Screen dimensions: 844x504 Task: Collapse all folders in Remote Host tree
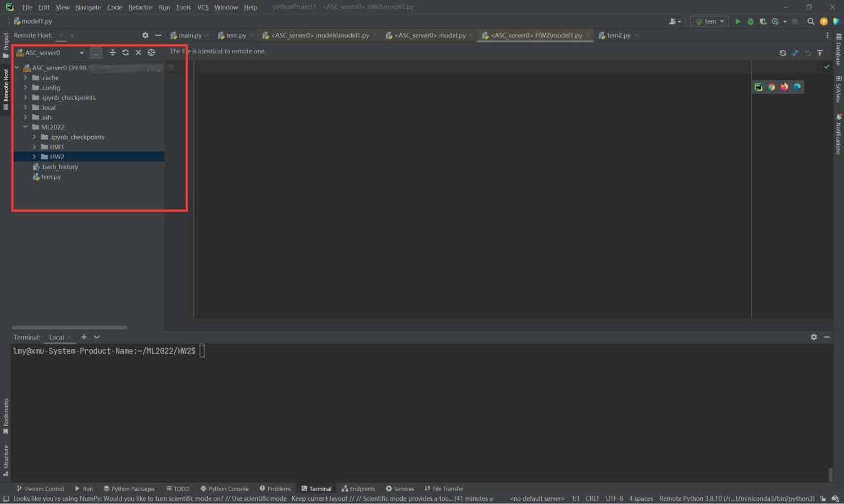[x=113, y=53]
